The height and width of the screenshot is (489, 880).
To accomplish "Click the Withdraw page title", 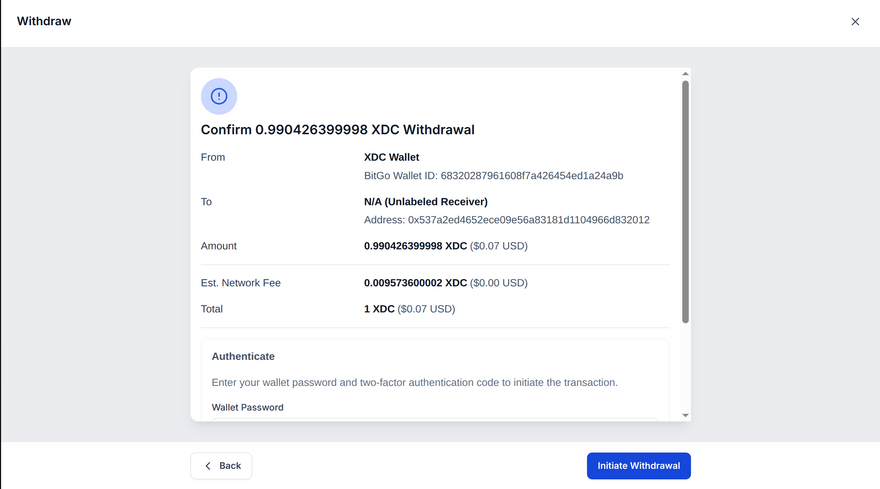I will click(x=44, y=21).
